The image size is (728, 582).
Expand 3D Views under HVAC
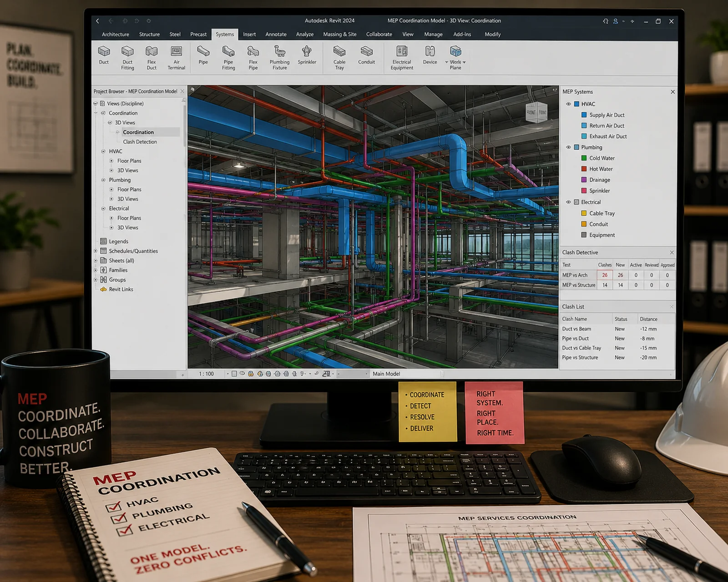point(111,171)
